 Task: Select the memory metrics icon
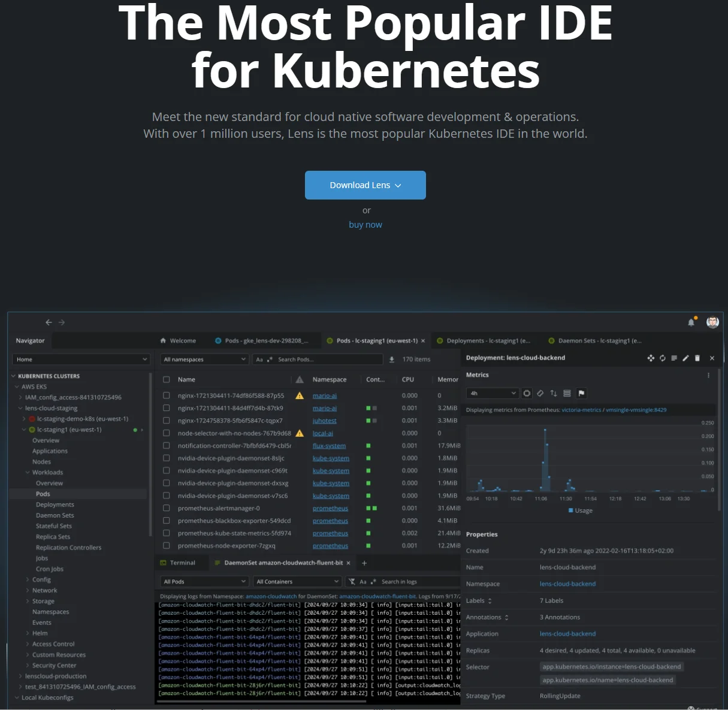pos(540,394)
